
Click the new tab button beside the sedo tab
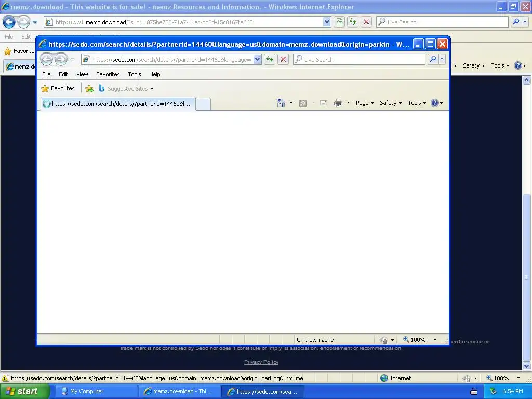point(203,104)
